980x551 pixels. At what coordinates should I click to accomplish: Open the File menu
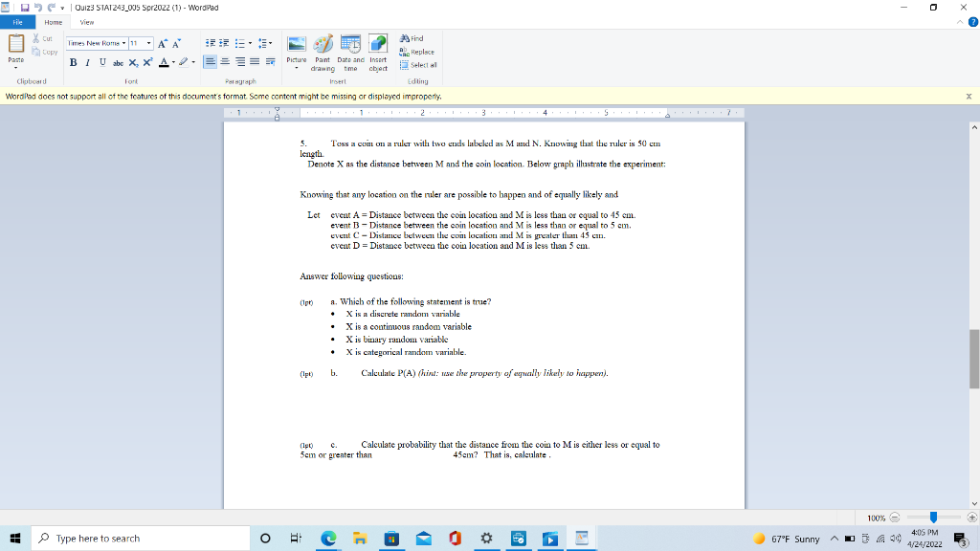coord(16,21)
